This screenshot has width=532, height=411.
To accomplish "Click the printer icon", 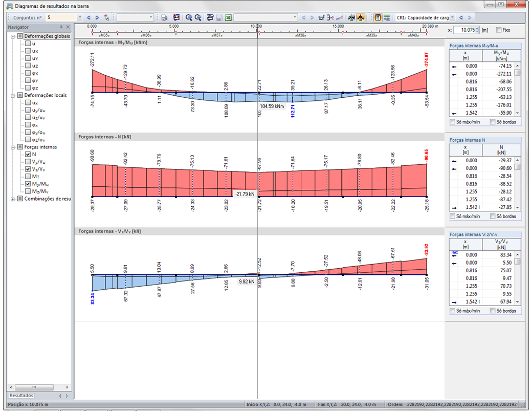I will 164,17.
